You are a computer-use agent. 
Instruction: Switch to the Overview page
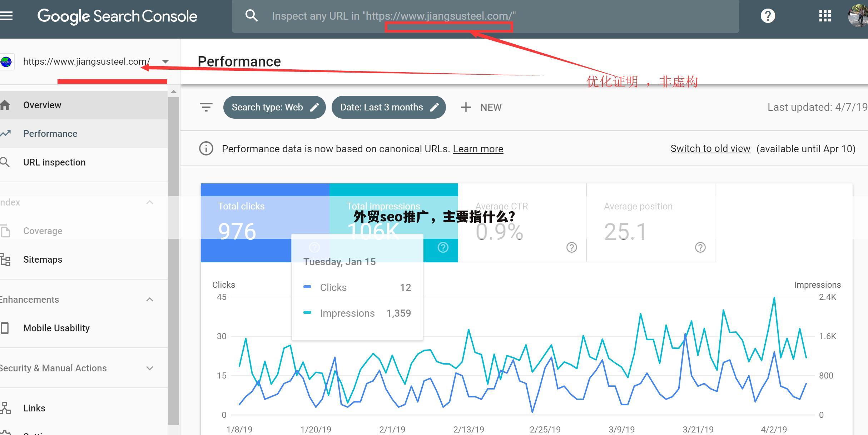pos(42,105)
